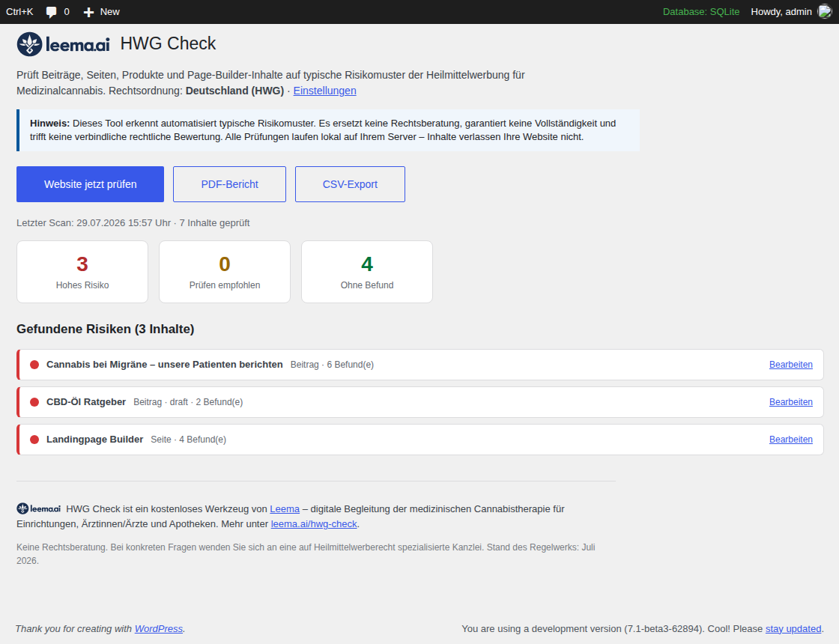Edit CBD-Öl Ratgeber via Bearbeiten
839x644 pixels.
791,401
